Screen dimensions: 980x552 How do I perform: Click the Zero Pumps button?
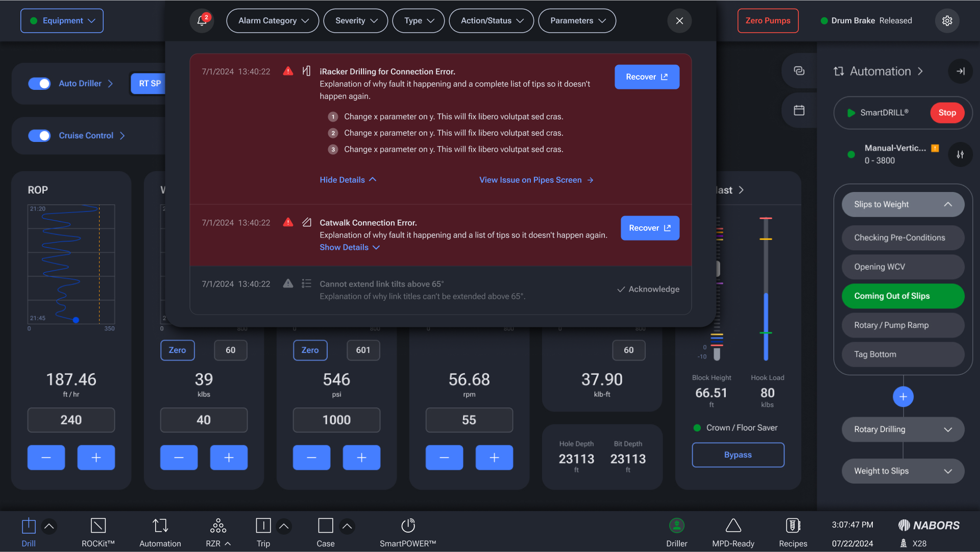(x=768, y=20)
